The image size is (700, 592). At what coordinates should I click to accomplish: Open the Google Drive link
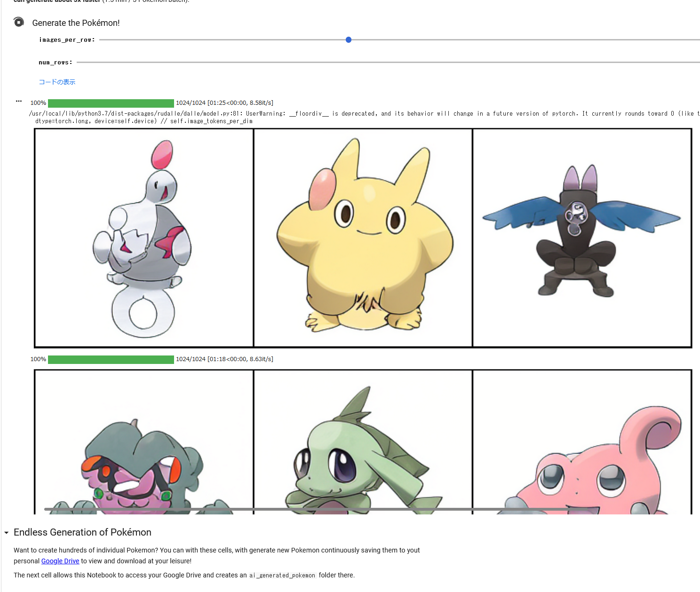60,561
